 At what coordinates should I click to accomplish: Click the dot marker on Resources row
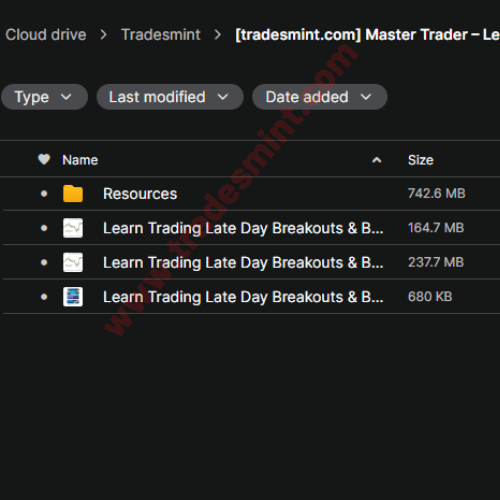point(44,194)
